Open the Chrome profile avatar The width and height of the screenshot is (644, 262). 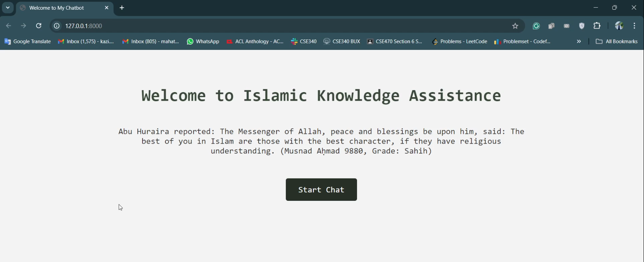(x=619, y=26)
